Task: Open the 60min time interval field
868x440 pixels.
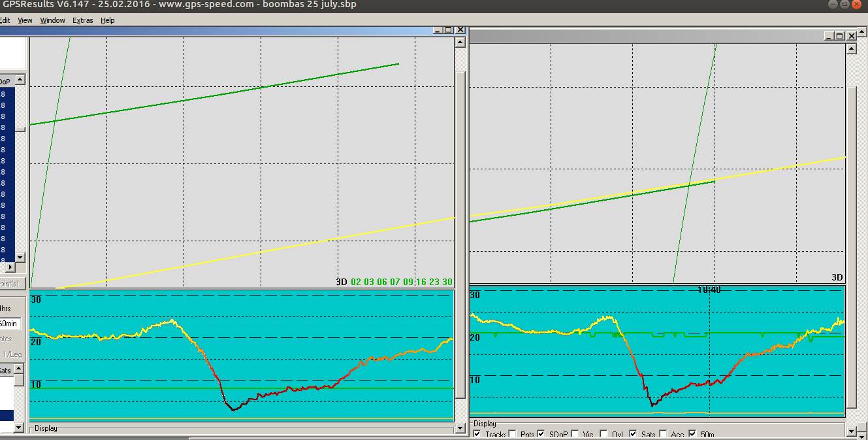Action: click(x=9, y=324)
